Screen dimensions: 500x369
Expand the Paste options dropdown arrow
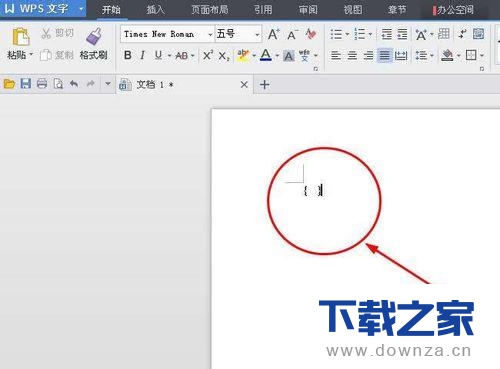point(31,54)
